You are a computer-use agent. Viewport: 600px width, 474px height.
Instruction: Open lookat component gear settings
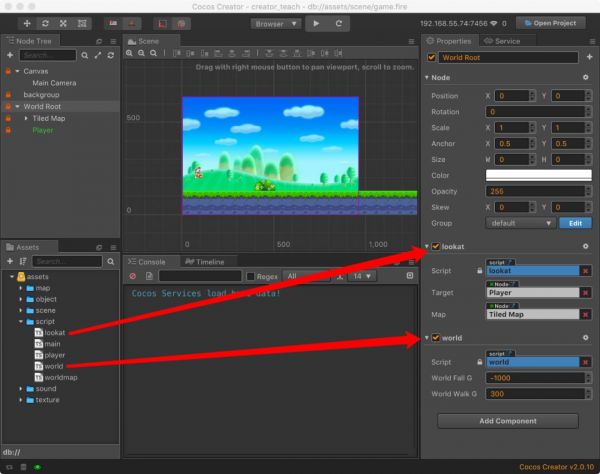tap(585, 246)
